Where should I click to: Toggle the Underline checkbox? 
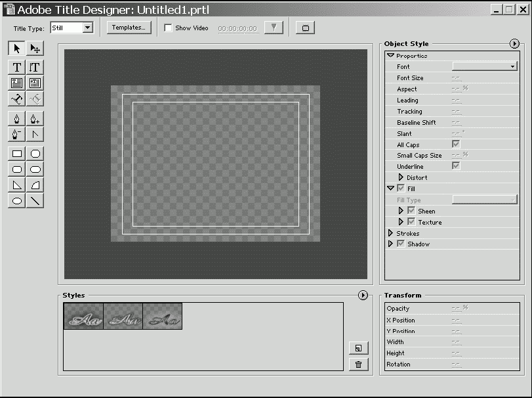click(x=456, y=167)
